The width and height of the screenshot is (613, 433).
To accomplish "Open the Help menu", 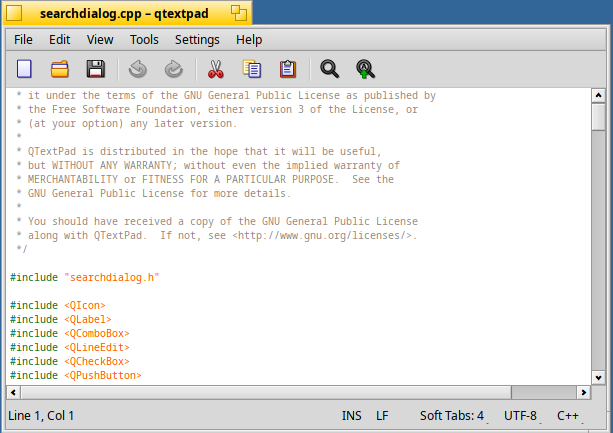I will [x=249, y=39].
